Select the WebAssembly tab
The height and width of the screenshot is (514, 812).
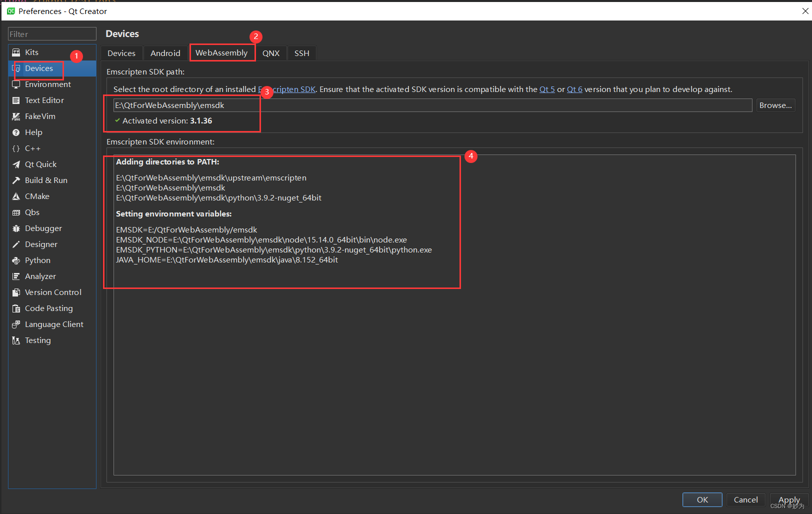(x=221, y=52)
